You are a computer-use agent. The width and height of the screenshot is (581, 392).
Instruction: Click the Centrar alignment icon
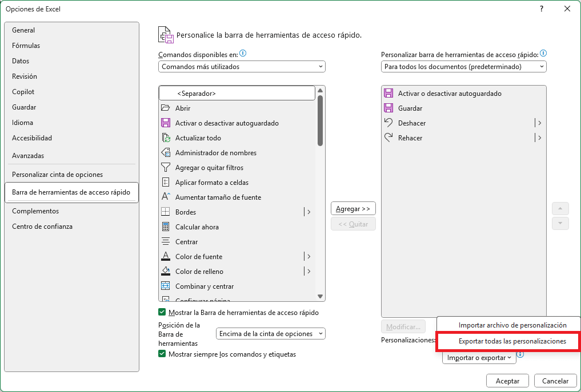pyautogui.click(x=165, y=241)
